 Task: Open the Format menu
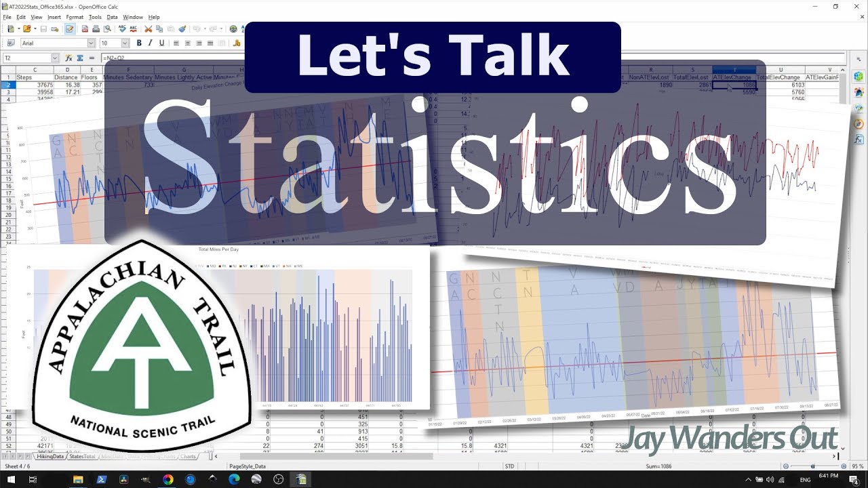tap(75, 17)
